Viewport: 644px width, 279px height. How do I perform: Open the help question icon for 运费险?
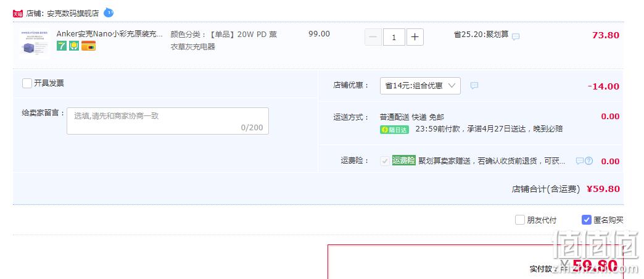coord(589,161)
